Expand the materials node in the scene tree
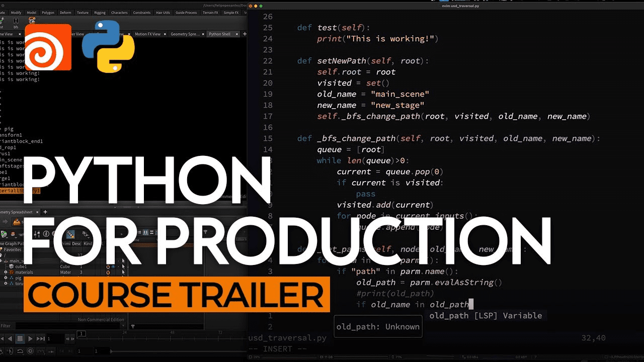Screen dimensions: 644x362 6,272
